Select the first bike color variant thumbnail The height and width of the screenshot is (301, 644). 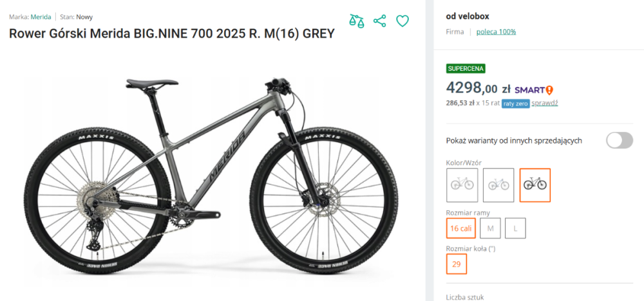tap(462, 185)
